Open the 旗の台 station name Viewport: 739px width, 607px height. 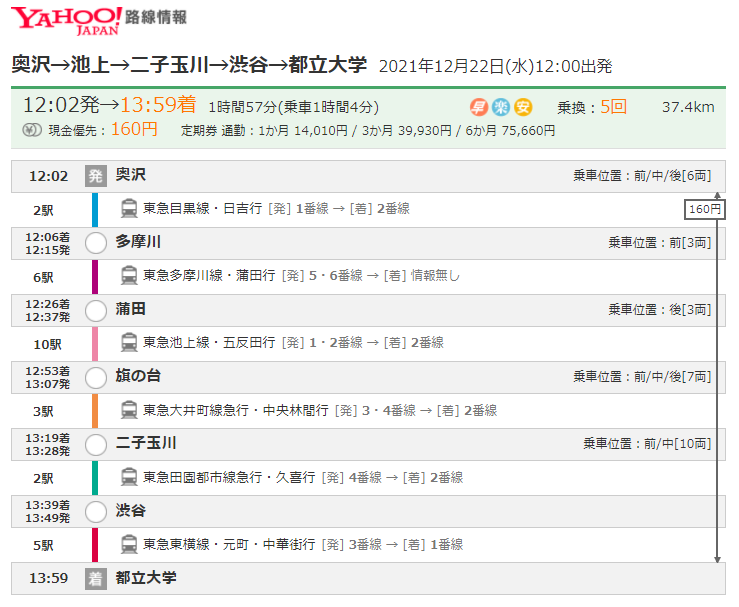pos(138,376)
